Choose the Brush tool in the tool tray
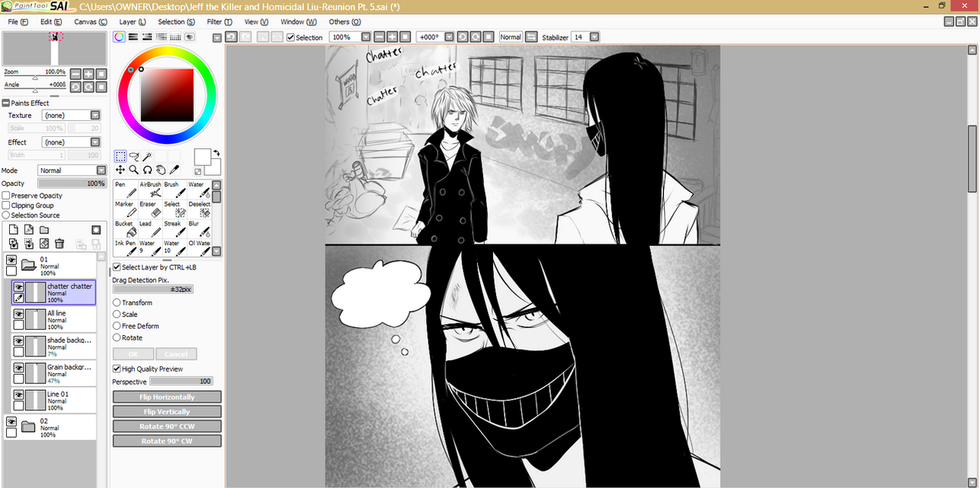 (x=174, y=190)
